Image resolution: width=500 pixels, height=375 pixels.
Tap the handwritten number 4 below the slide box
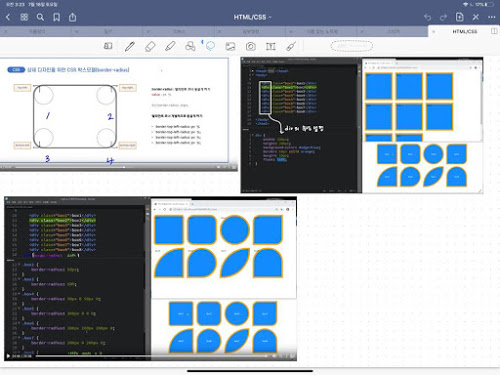[x=110, y=161]
